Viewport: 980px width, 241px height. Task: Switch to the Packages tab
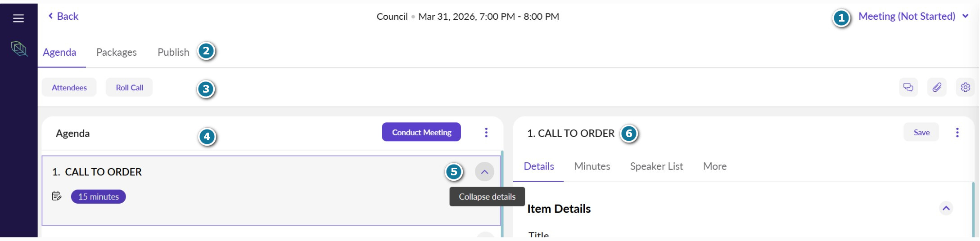117,52
